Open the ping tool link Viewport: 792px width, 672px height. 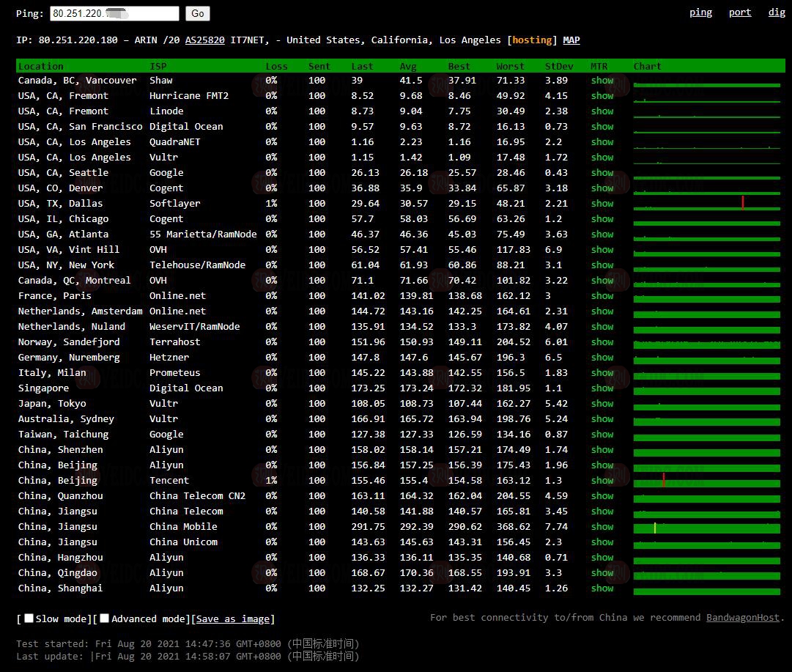click(700, 12)
